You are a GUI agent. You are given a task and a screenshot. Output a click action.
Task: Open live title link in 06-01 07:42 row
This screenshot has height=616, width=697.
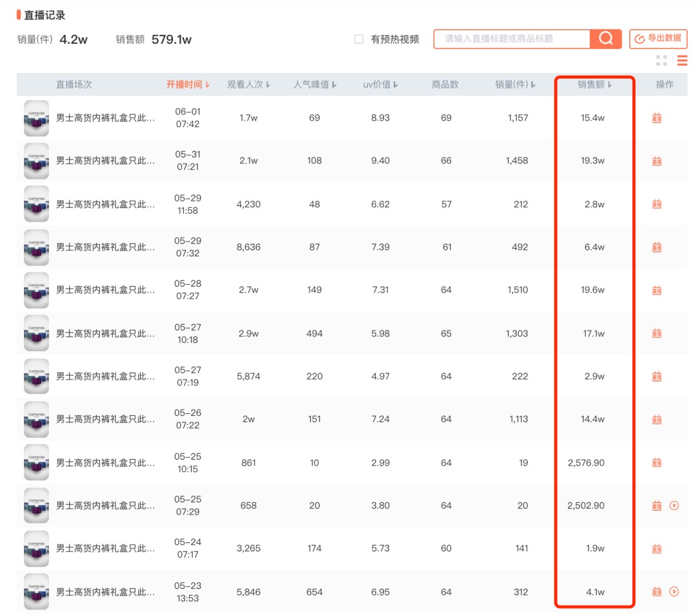[x=105, y=118]
